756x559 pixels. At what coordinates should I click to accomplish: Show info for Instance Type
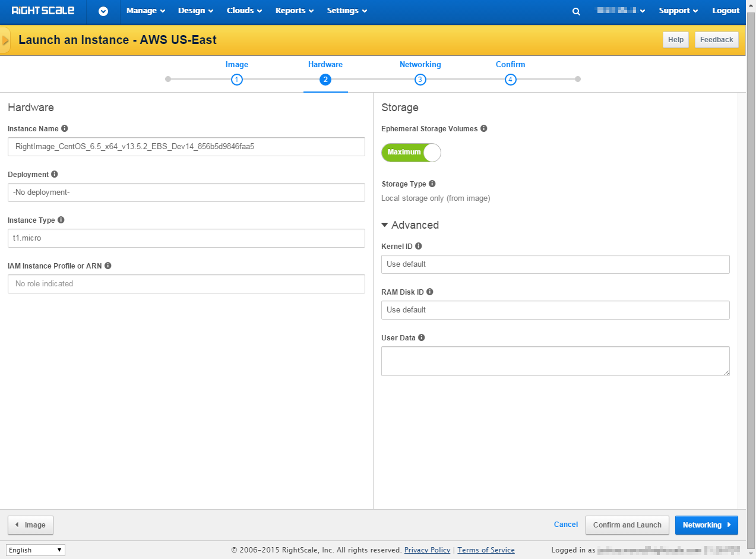pyautogui.click(x=61, y=220)
